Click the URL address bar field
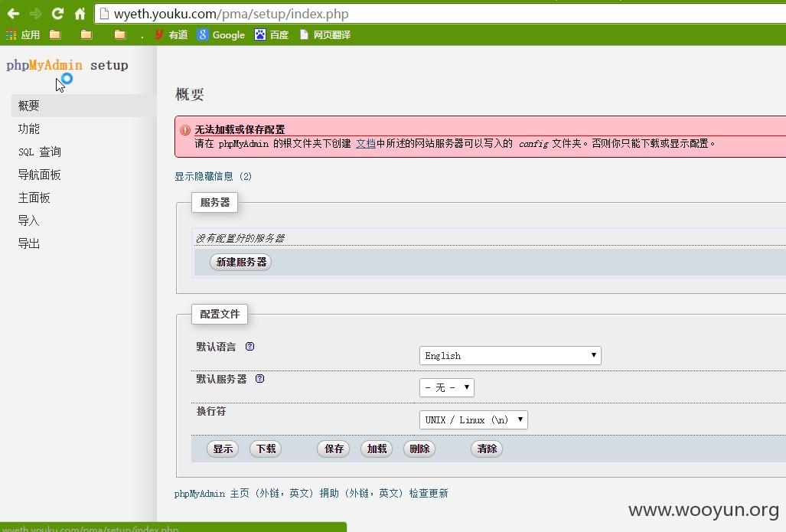The width and height of the screenshot is (786, 532). [440, 14]
